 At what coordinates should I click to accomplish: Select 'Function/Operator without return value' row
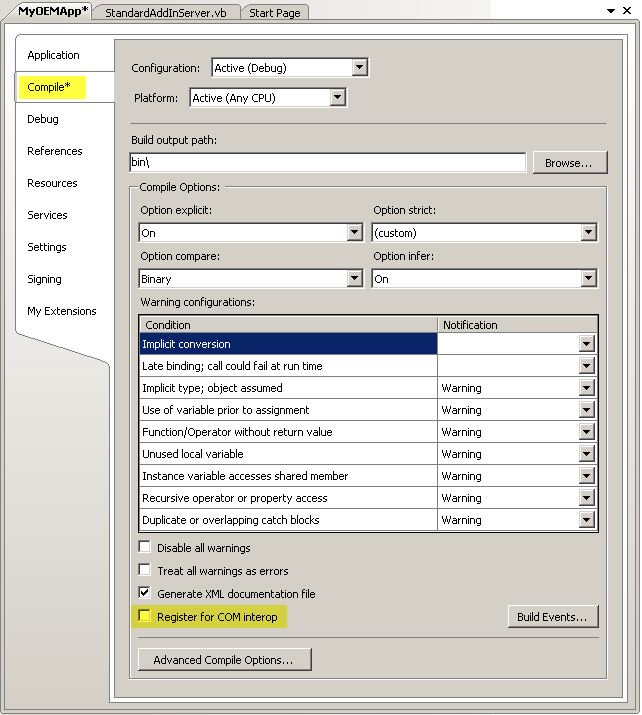288,432
